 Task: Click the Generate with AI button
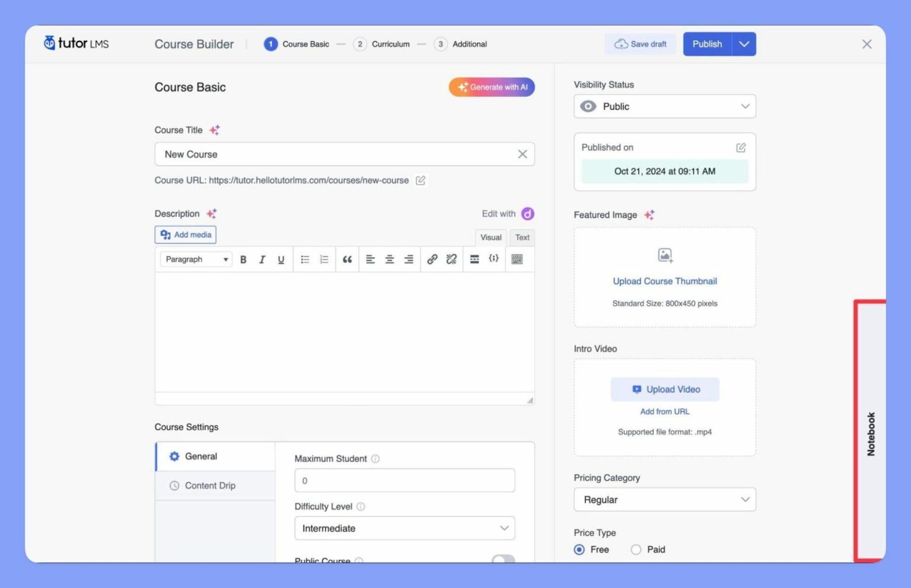tap(492, 87)
